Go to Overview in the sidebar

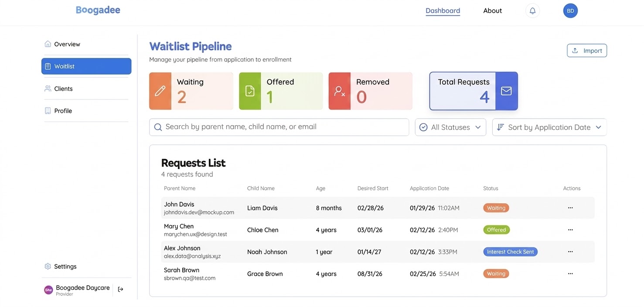tap(67, 44)
